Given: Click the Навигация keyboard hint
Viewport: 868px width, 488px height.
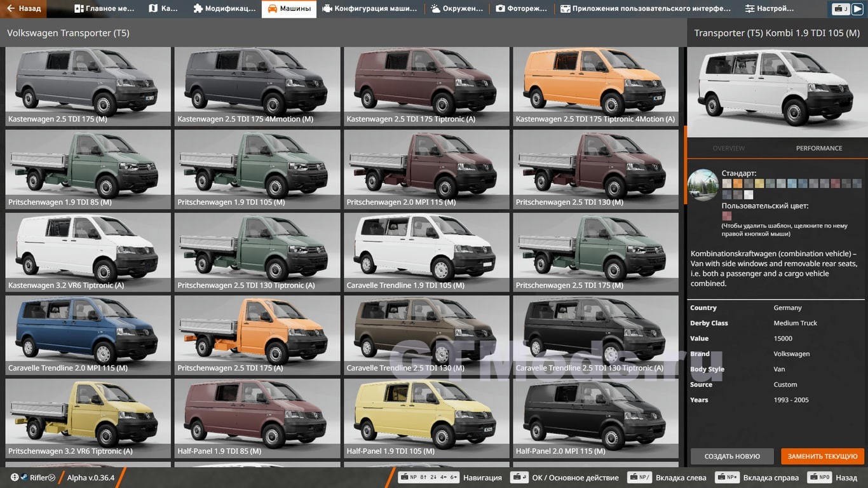Looking at the screenshot, I should 450,478.
